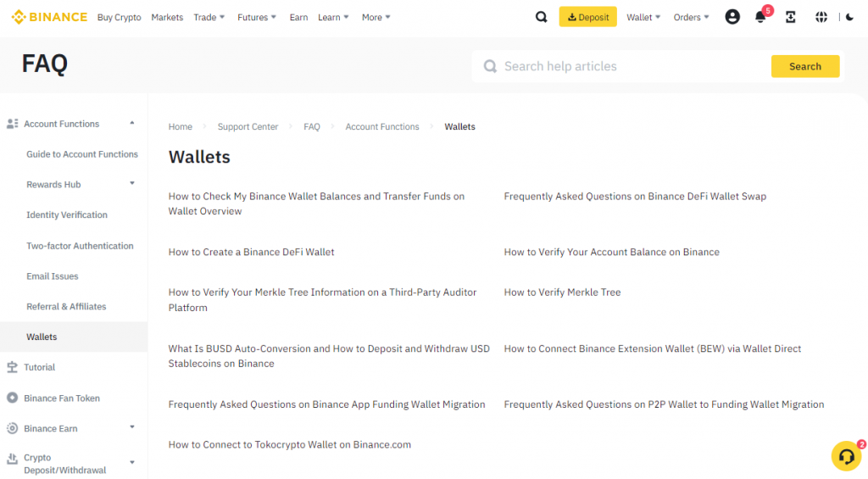Open the user profile account icon

pos(732,17)
